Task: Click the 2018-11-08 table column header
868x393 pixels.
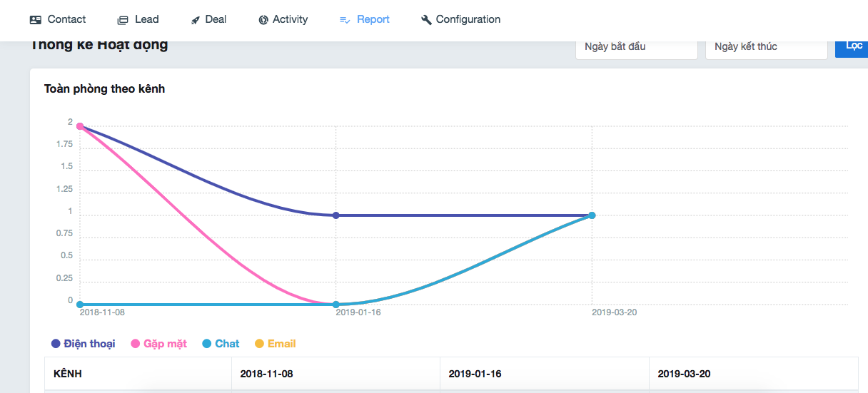Action: click(x=335, y=374)
